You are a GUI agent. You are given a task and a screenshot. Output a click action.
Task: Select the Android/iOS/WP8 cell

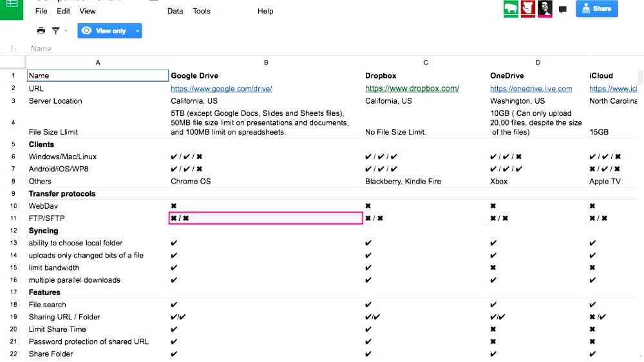tap(98, 169)
